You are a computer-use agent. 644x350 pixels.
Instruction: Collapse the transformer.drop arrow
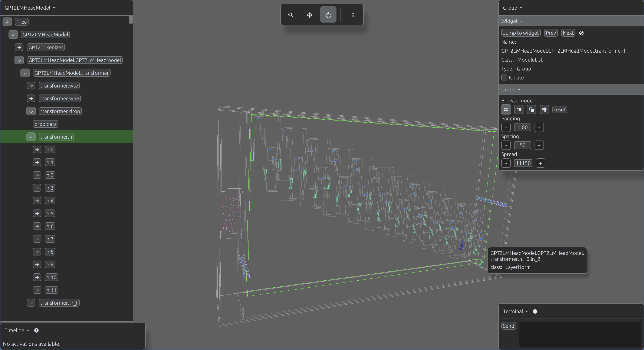31,111
